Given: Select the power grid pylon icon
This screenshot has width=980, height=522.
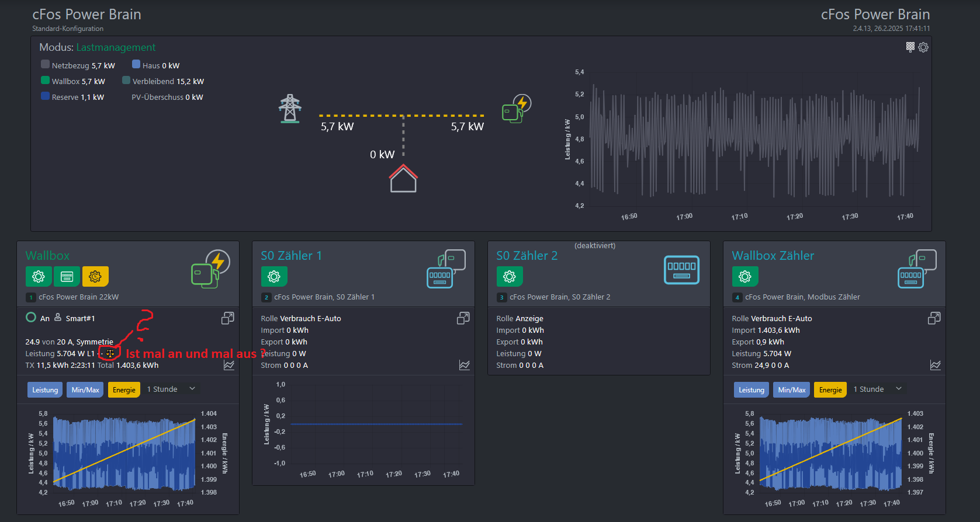Looking at the screenshot, I should (x=290, y=108).
